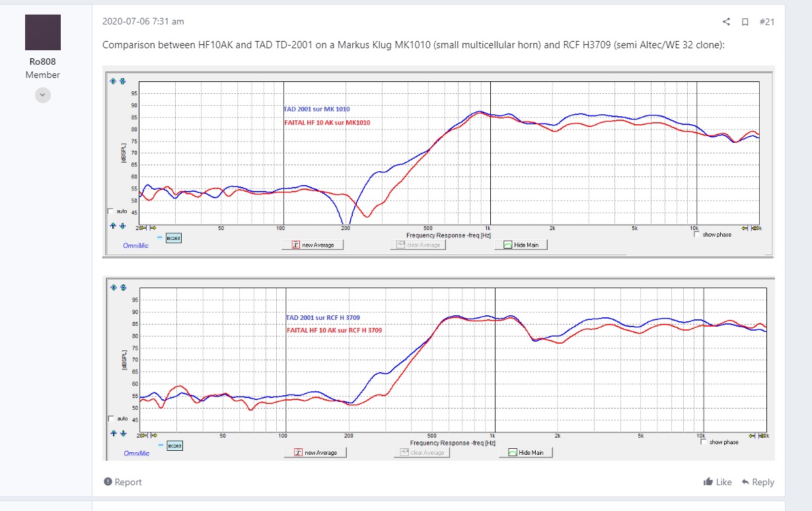Click Hide Main button in bottom graph

[526, 452]
